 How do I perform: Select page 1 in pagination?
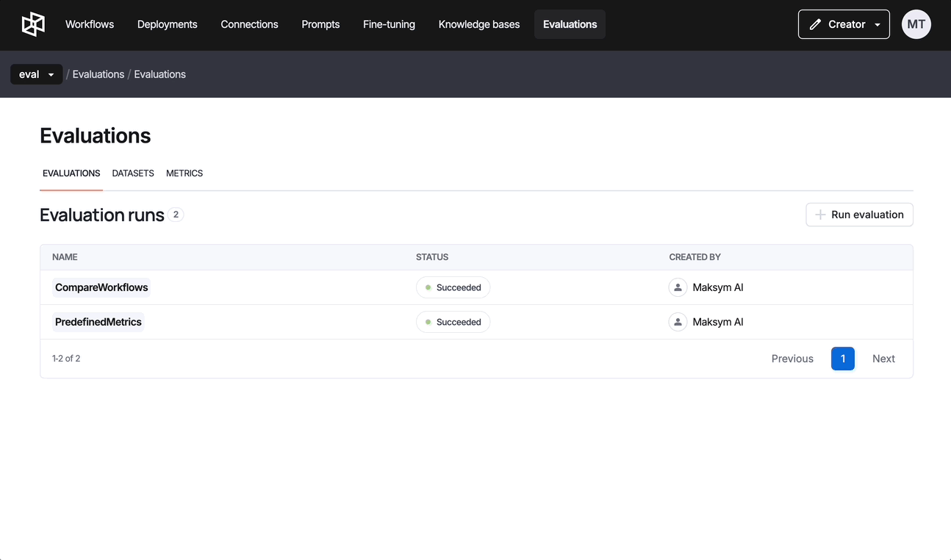(842, 359)
